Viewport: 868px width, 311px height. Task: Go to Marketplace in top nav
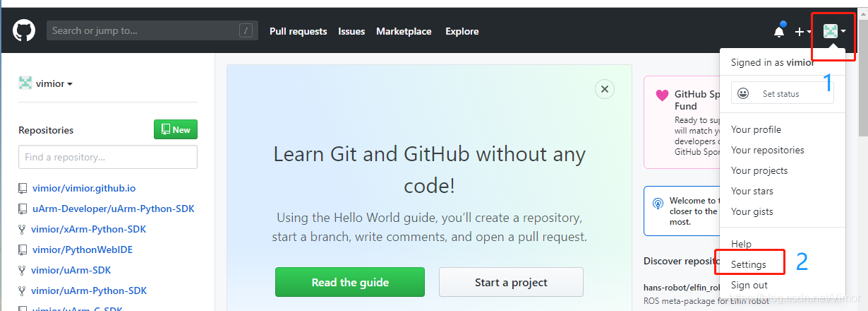(404, 31)
